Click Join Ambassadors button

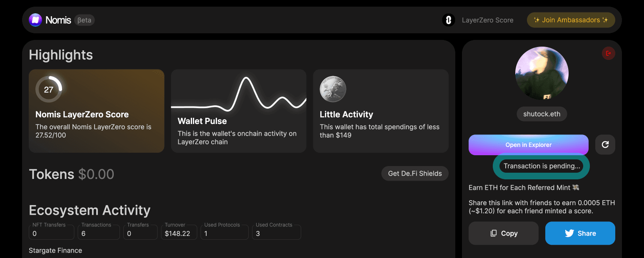[x=571, y=20]
